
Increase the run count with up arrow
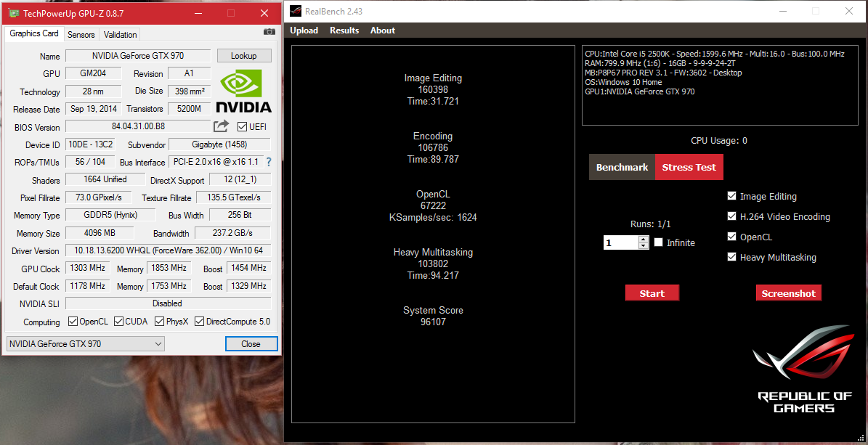pos(644,239)
